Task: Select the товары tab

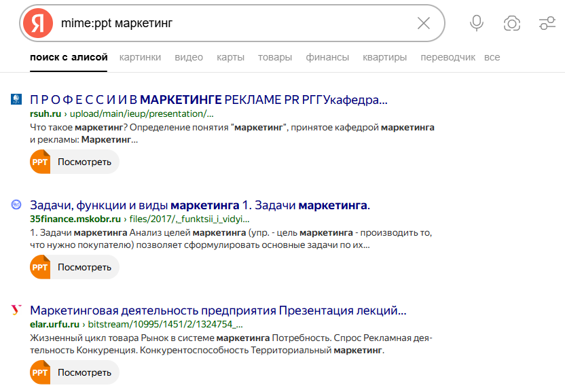Action: [274, 57]
